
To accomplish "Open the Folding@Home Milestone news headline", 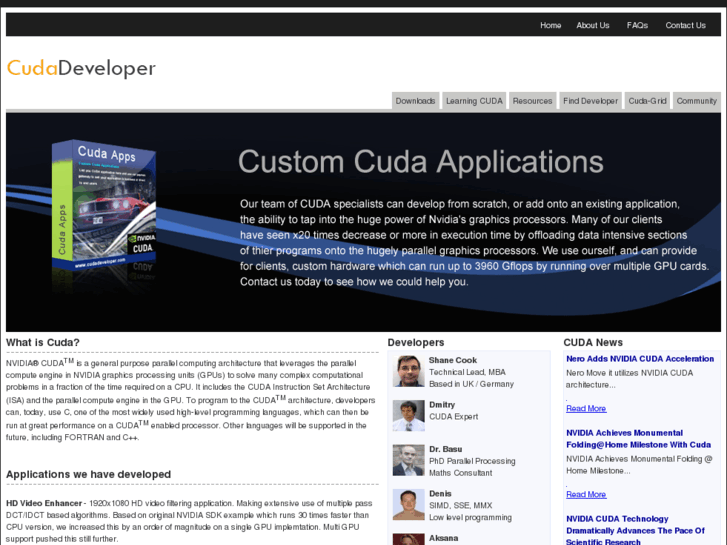I will coord(638,439).
